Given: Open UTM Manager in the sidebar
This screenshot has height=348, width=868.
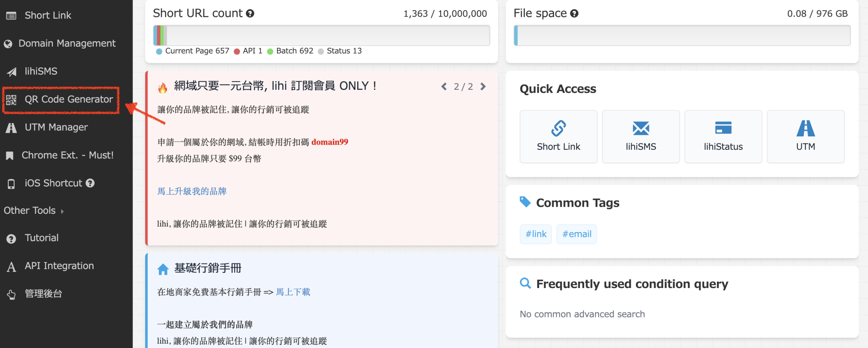Looking at the screenshot, I should pos(56,127).
